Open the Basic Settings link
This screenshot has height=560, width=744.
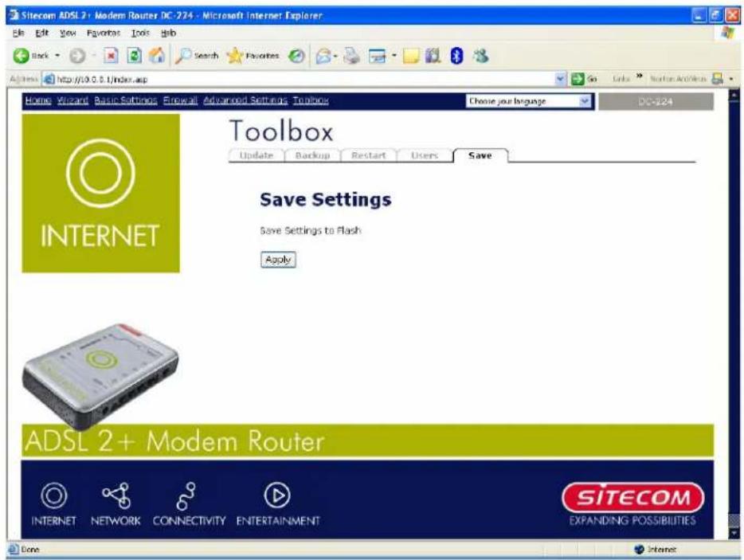click(126, 100)
